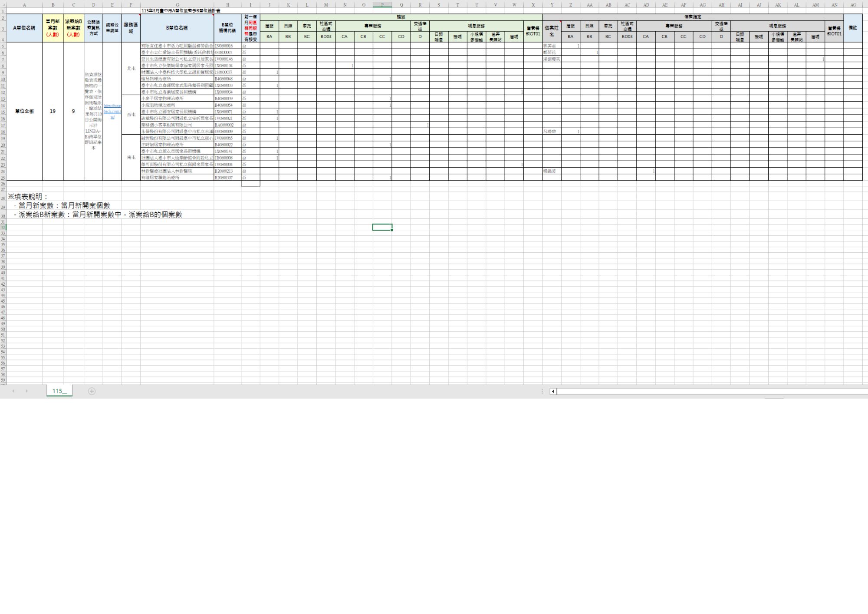The height and width of the screenshot is (614, 868).
Task: Select the cell showing value 19
Action: click(53, 111)
